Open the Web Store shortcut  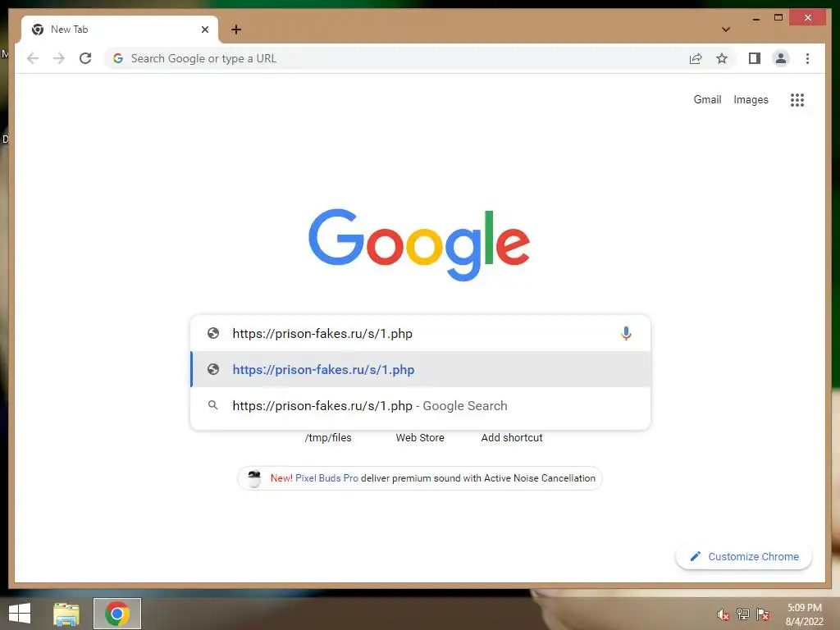click(420, 438)
